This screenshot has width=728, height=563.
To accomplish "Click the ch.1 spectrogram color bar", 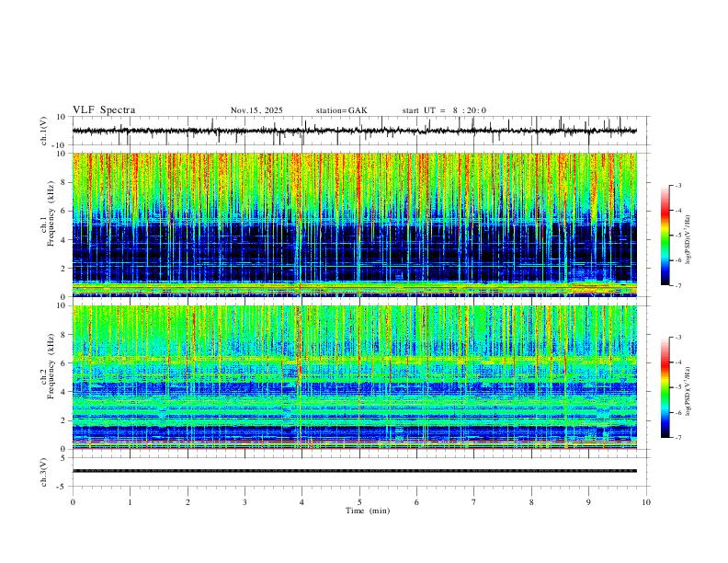I will pyautogui.click(x=665, y=236).
